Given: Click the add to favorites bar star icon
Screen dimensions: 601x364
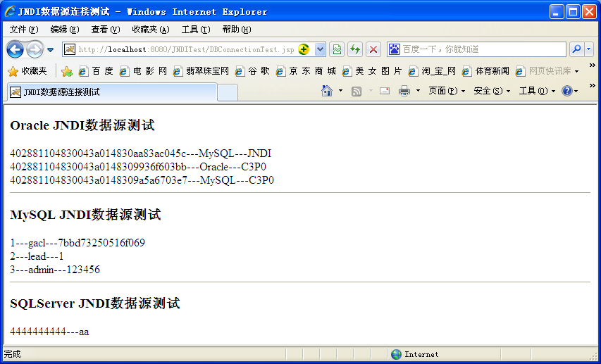Looking at the screenshot, I should [x=67, y=71].
